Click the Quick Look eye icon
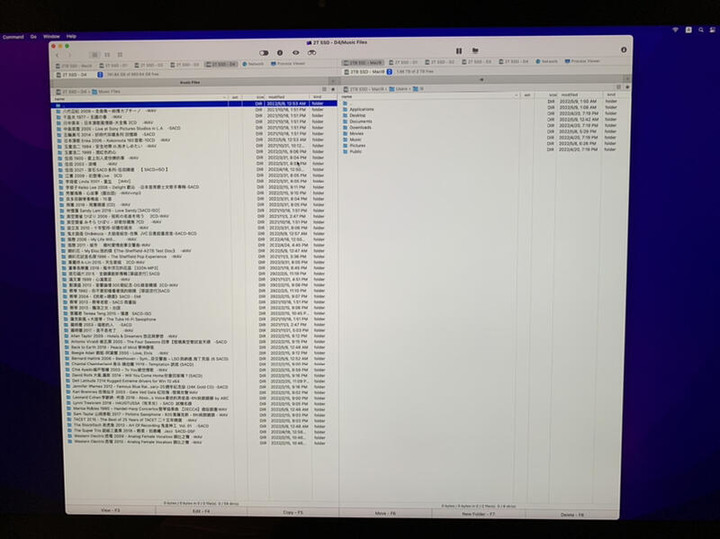The image size is (720, 539). [x=296, y=53]
